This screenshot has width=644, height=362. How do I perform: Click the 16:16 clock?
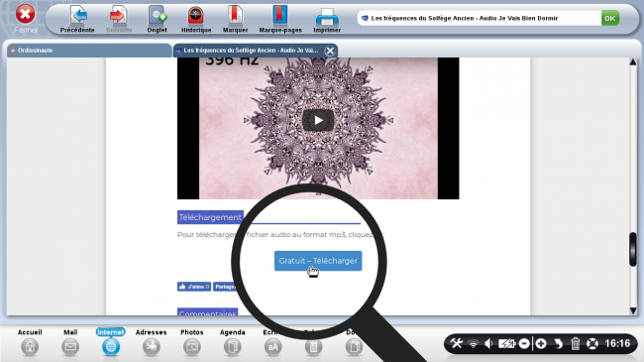(617, 343)
